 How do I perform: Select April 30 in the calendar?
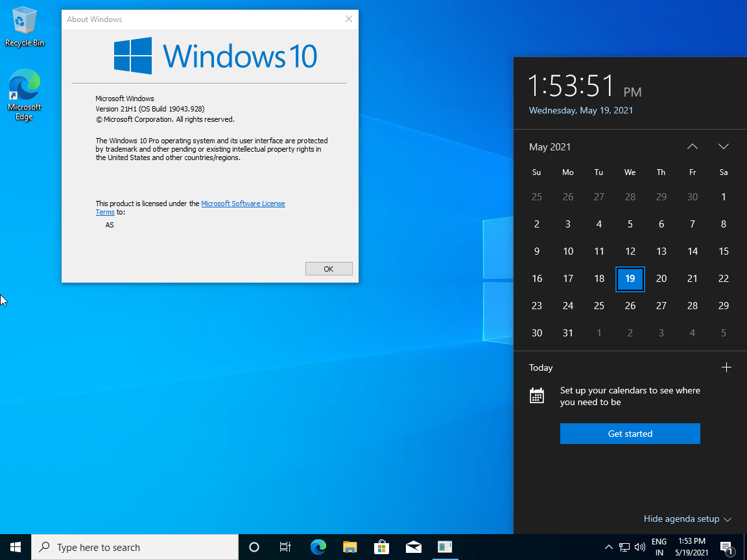tap(693, 196)
